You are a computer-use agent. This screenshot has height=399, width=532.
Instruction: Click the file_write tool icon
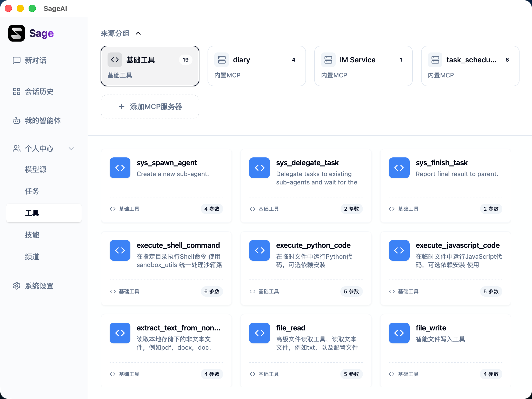pos(399,333)
